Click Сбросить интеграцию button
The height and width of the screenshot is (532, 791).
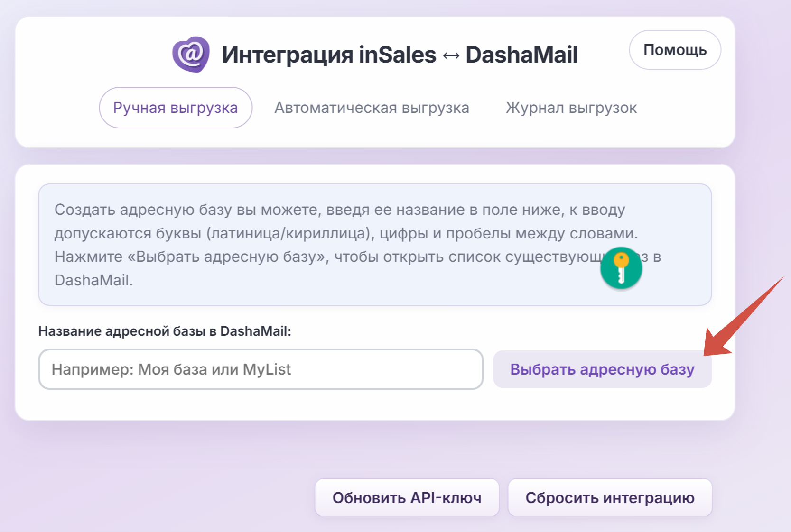[610, 498]
